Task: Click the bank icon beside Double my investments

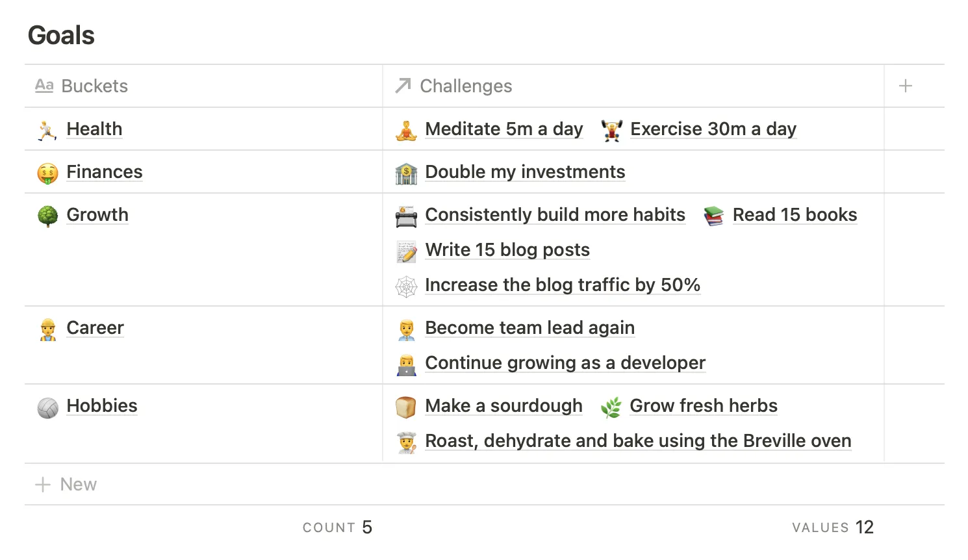Action: coord(406,173)
